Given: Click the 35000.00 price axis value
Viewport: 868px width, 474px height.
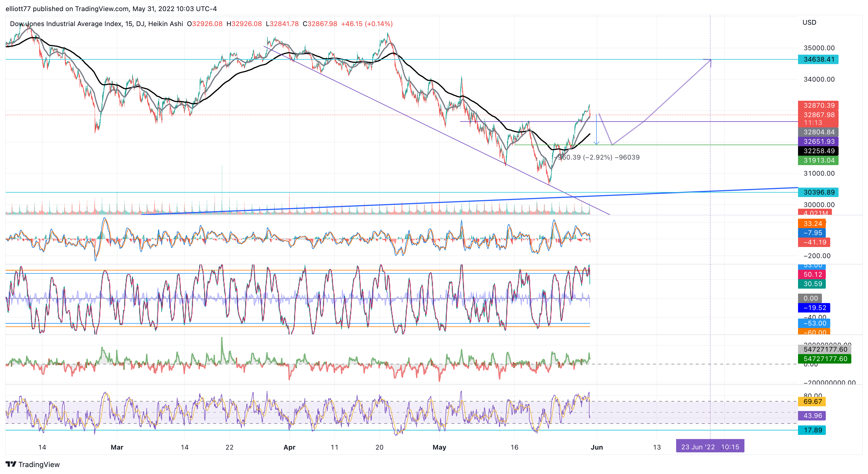Looking at the screenshot, I should [x=819, y=48].
